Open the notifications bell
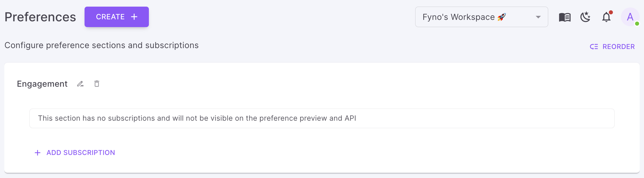 point(606,18)
